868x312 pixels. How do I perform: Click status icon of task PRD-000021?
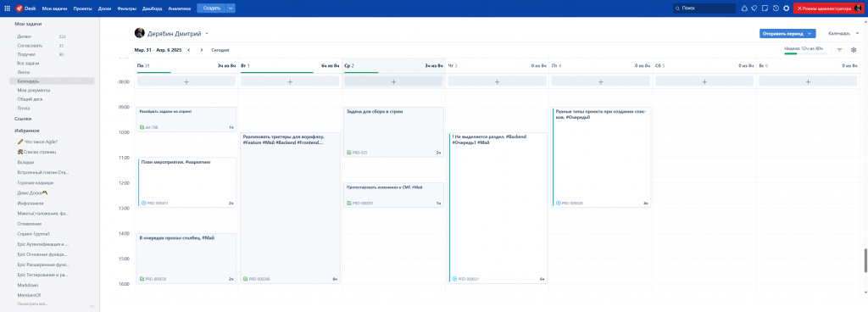coord(455,279)
